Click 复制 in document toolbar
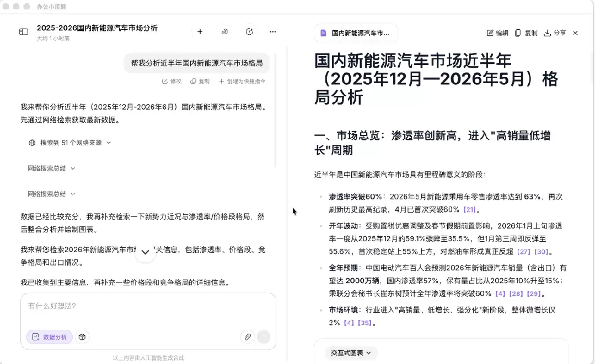 526,33
